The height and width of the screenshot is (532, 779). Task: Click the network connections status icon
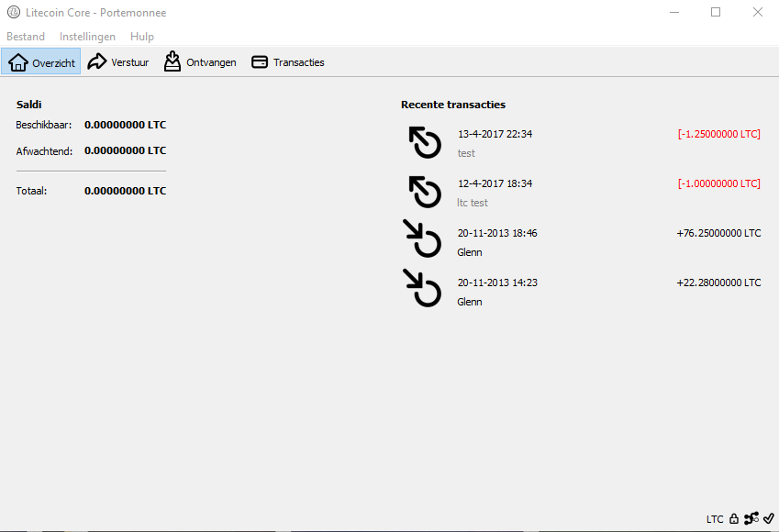coord(751,518)
